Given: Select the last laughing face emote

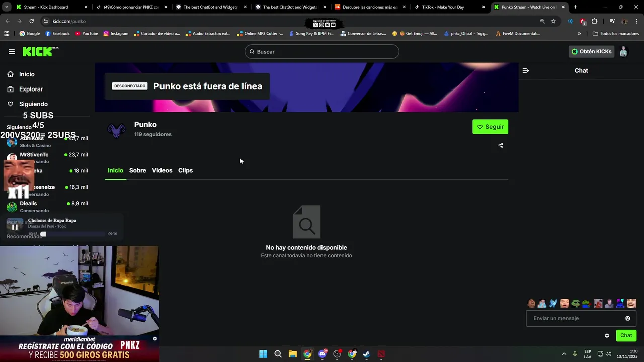Looking at the screenshot, I should coord(631,303).
